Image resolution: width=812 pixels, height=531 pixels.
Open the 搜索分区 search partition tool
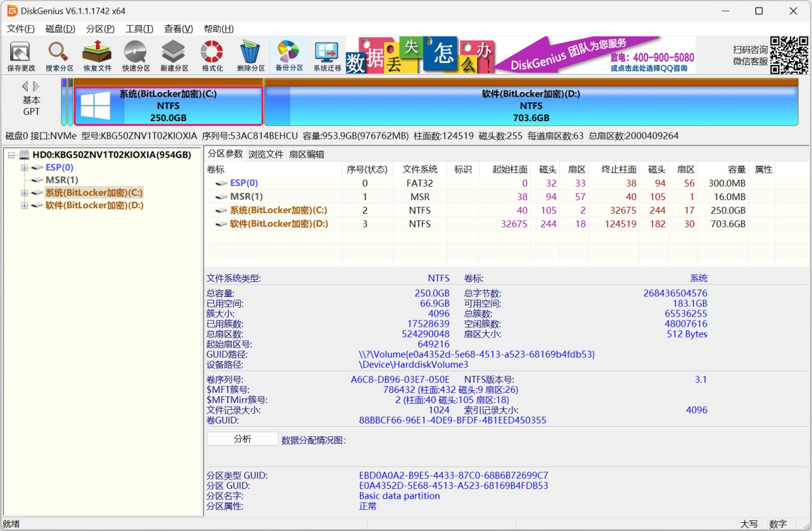point(59,56)
